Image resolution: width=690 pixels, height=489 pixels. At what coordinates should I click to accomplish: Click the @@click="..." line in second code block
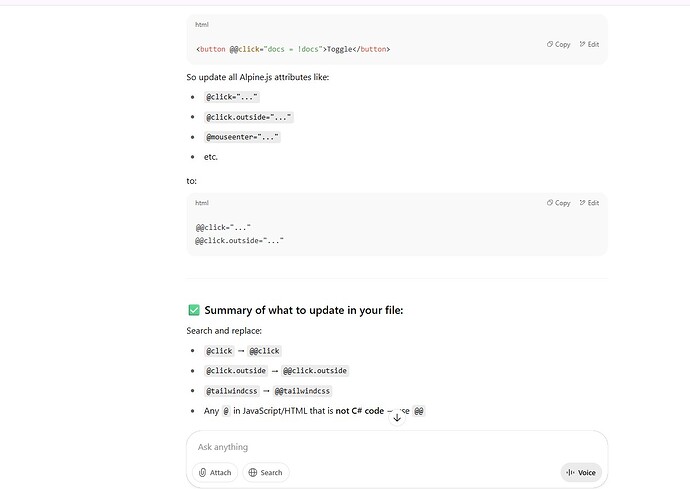(223, 228)
